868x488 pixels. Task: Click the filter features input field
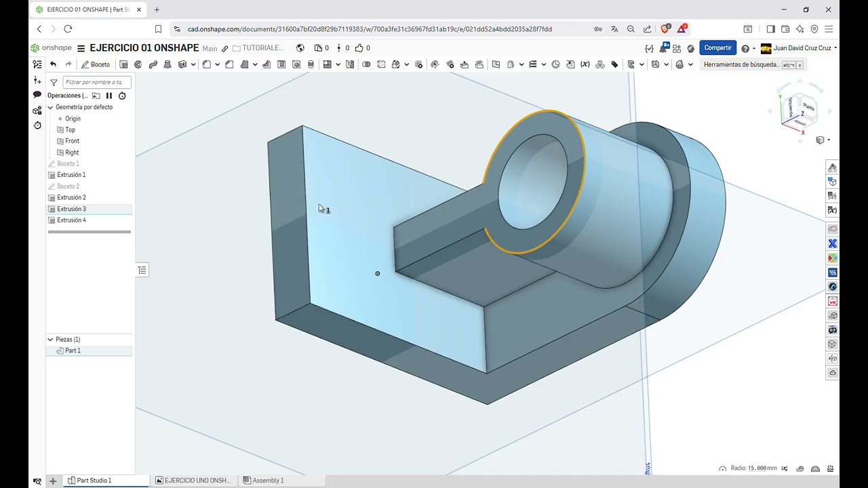(x=96, y=82)
